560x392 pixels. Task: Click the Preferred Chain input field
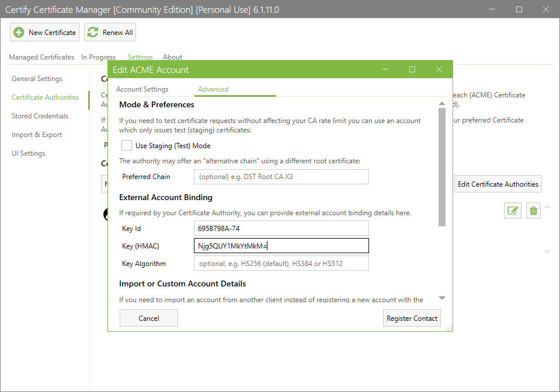(x=281, y=177)
